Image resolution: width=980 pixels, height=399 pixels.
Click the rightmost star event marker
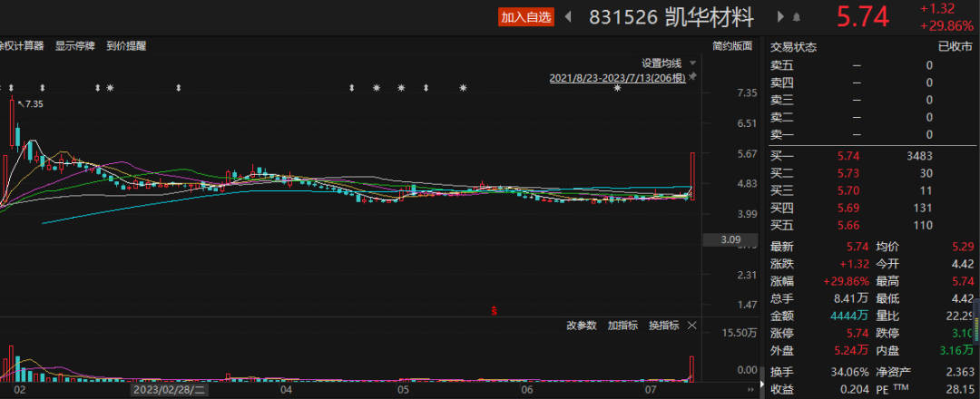click(618, 88)
